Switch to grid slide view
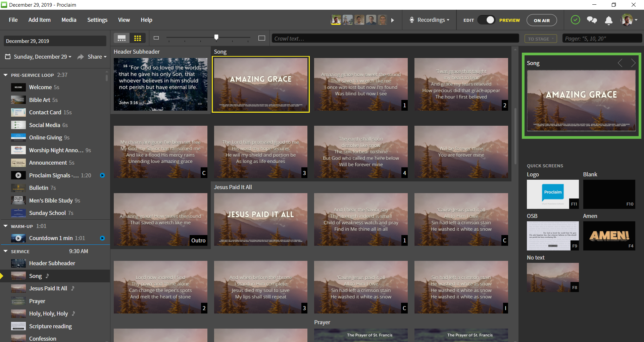Screen dimensions: 644x342 click(x=138, y=38)
